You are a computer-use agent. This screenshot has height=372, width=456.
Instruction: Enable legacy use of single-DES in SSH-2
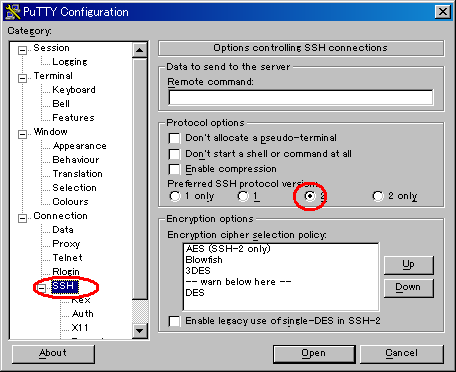click(x=174, y=321)
